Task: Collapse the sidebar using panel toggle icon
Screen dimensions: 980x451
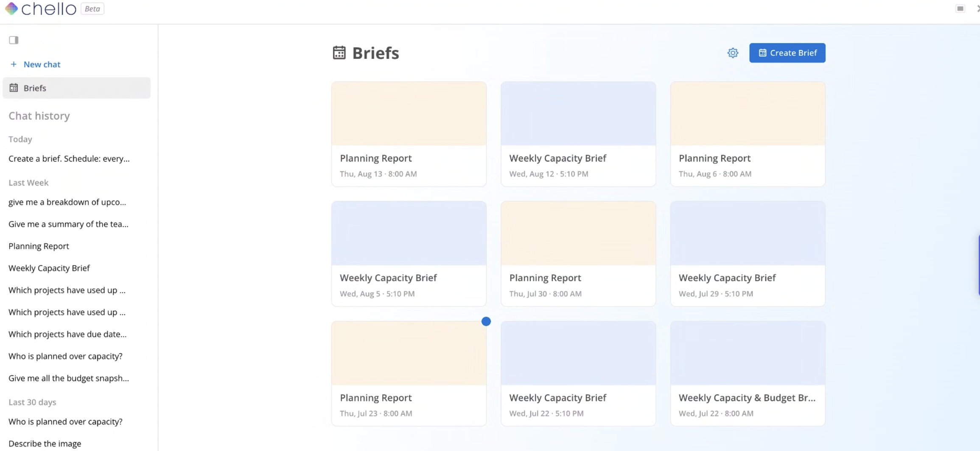Action: click(x=14, y=40)
